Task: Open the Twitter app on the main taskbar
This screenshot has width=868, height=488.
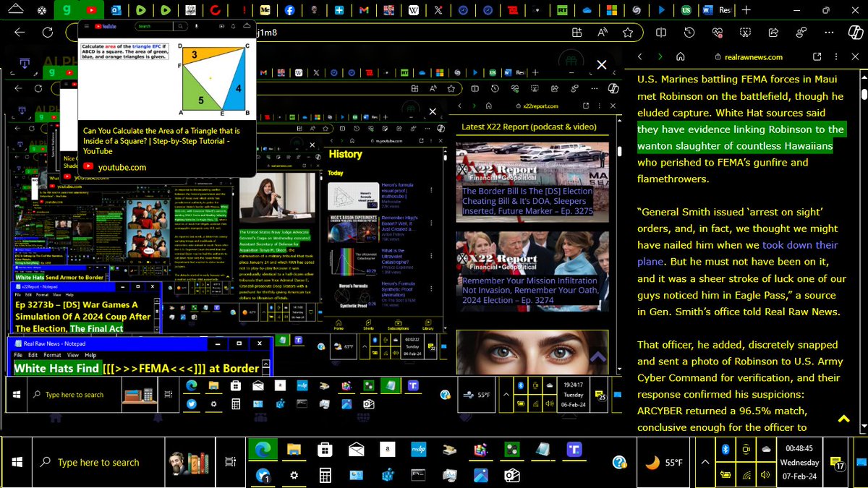Action: [x=263, y=475]
